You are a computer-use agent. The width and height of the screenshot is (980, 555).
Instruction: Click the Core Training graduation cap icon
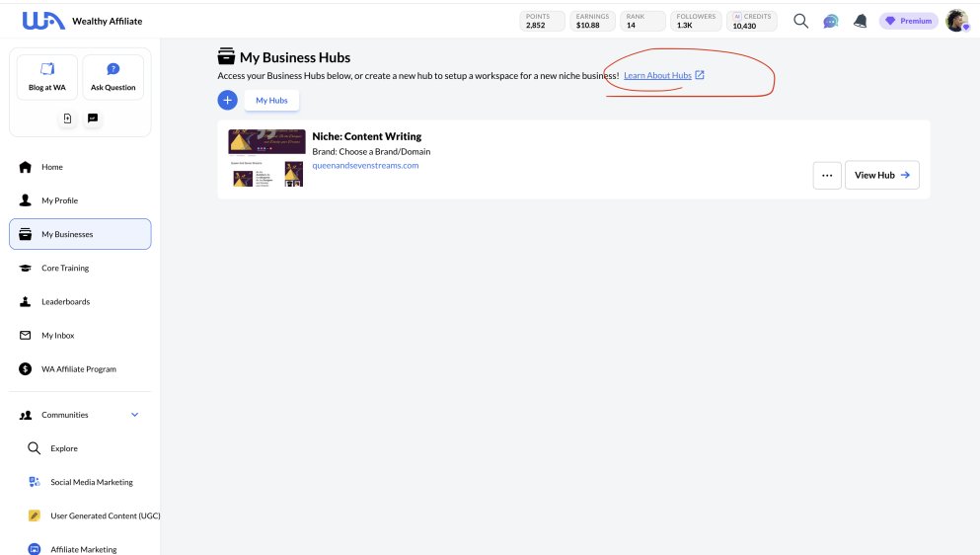[x=25, y=268]
